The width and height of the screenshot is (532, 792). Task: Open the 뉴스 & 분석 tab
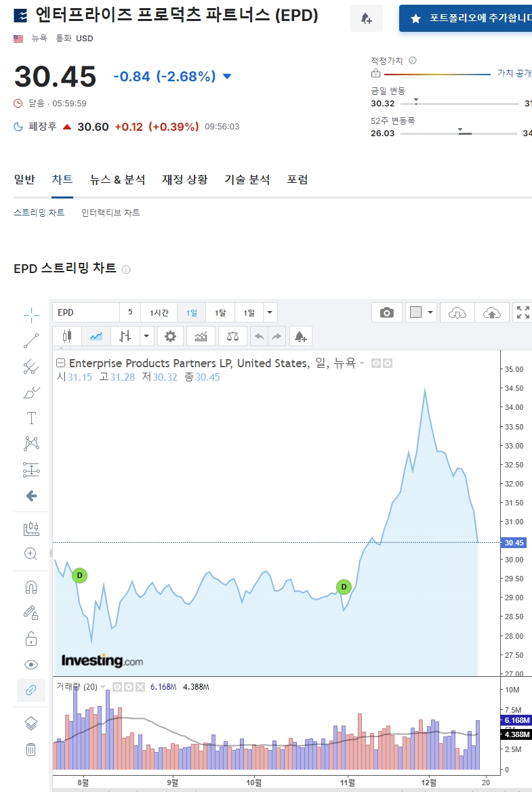click(117, 180)
